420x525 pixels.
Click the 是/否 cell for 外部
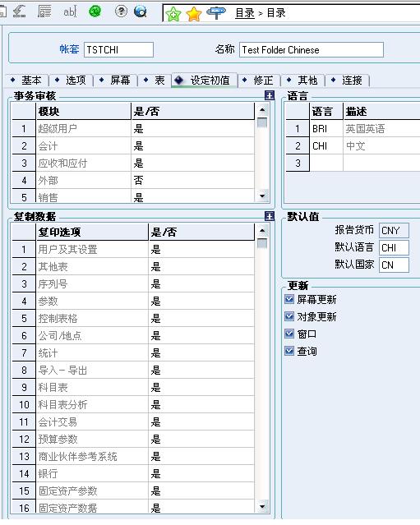click(x=192, y=181)
